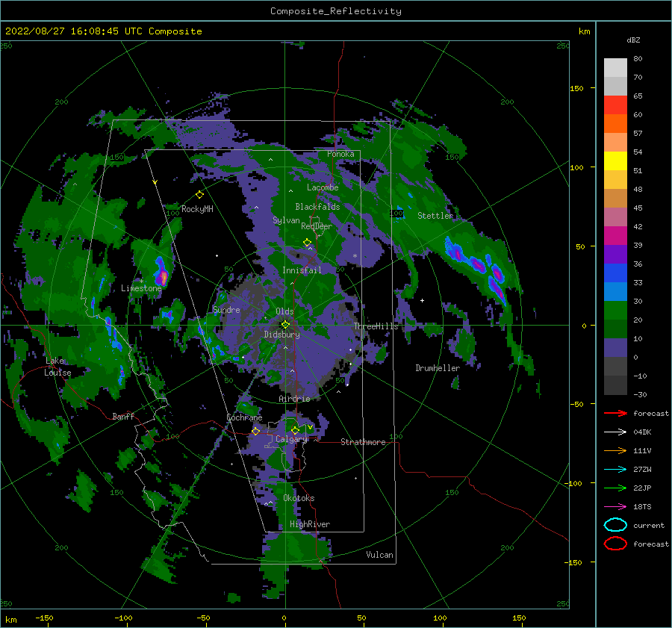Click the bright green 20–30 dBZ swatch
The image size is (672, 628).
(615, 311)
